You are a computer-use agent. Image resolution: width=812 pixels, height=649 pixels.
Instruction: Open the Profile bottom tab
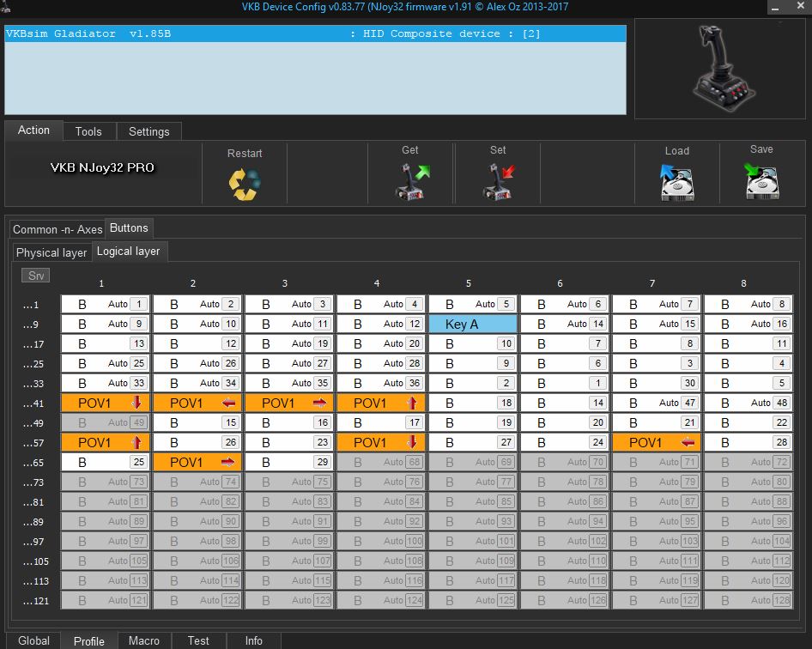(89, 640)
